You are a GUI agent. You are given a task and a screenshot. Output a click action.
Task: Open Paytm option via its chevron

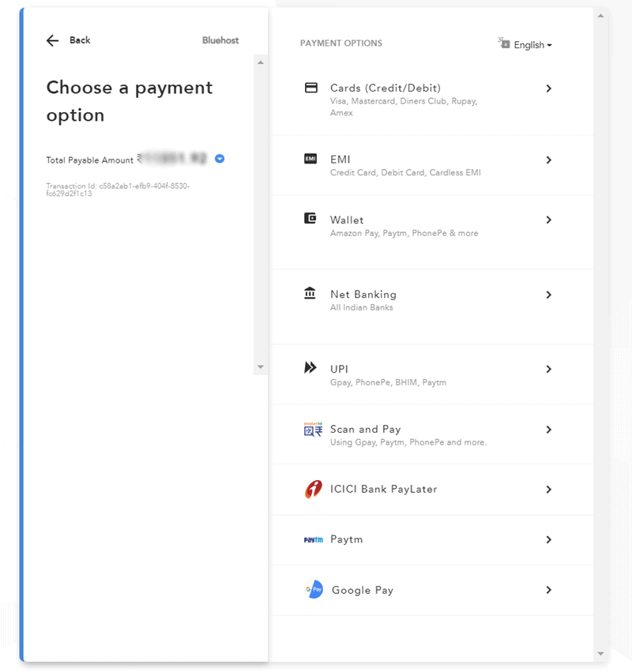tap(549, 539)
